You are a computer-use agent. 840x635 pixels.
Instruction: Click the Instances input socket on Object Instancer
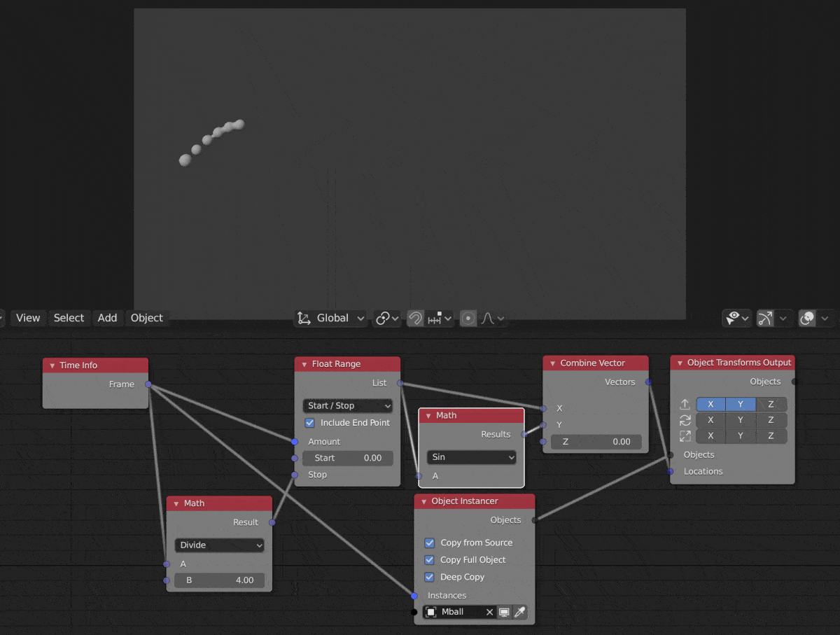[414, 596]
